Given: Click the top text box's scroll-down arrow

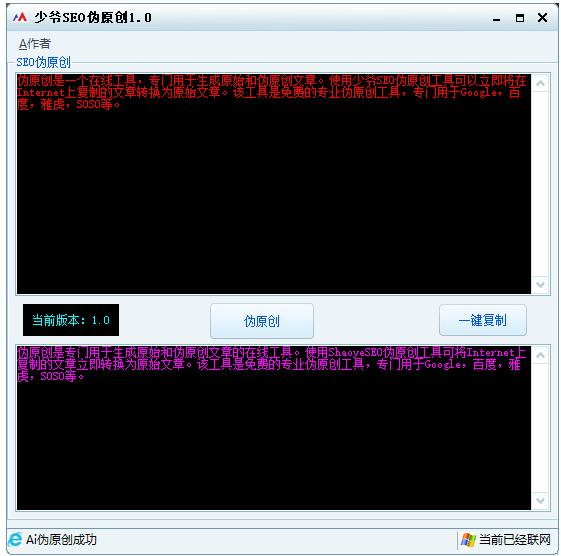Looking at the screenshot, I should (x=541, y=285).
